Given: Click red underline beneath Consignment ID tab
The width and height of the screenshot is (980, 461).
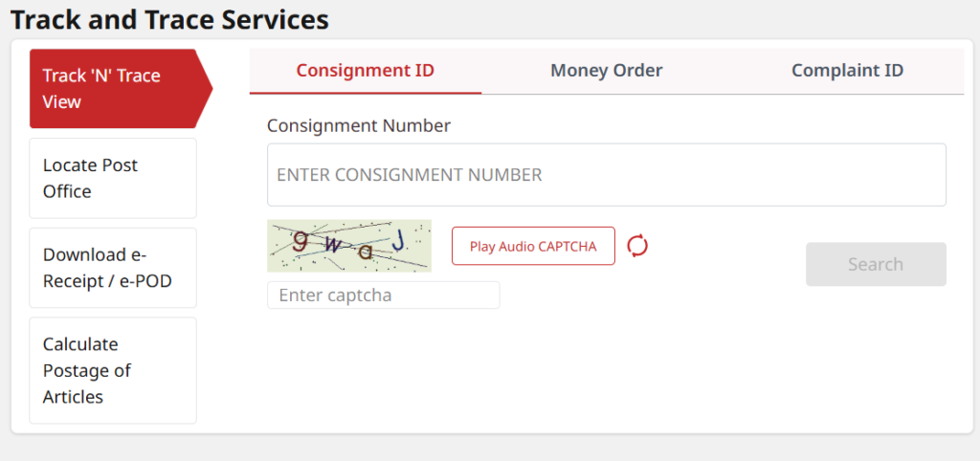Looking at the screenshot, I should (366, 93).
